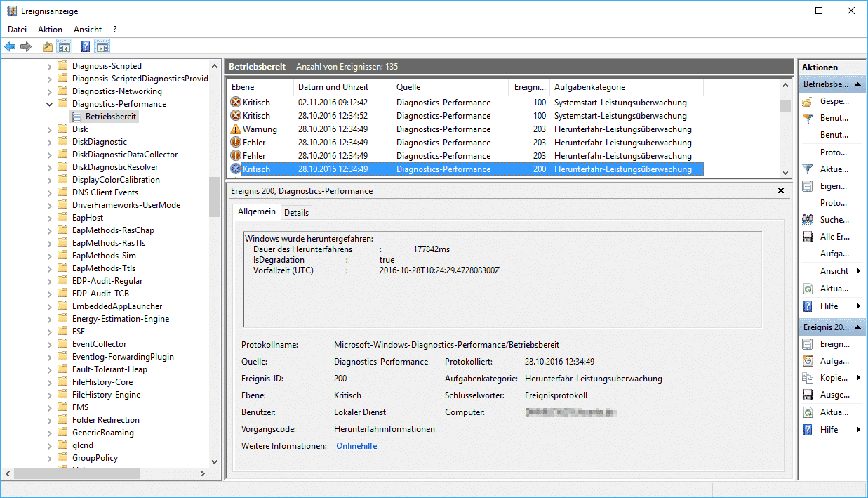Viewport: 868px width, 498px height.
Task: Go back with the blue arrow toolbar button
Action: click(10, 47)
